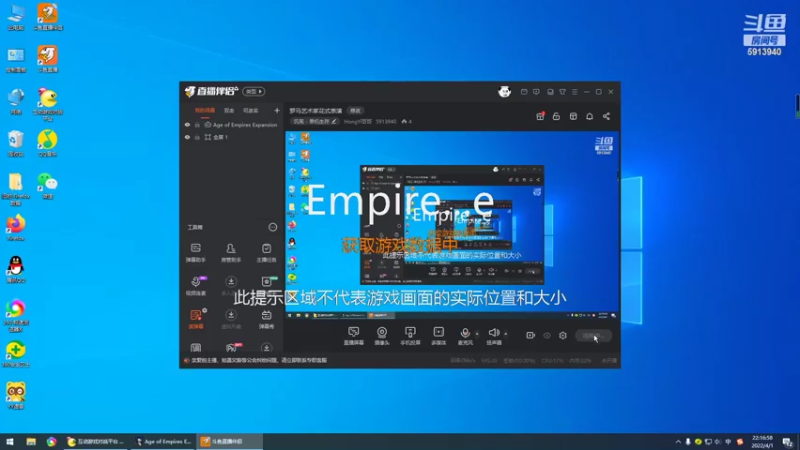Collapse the 工具箱 toolbox section
The image size is (800, 450).
[x=272, y=227]
